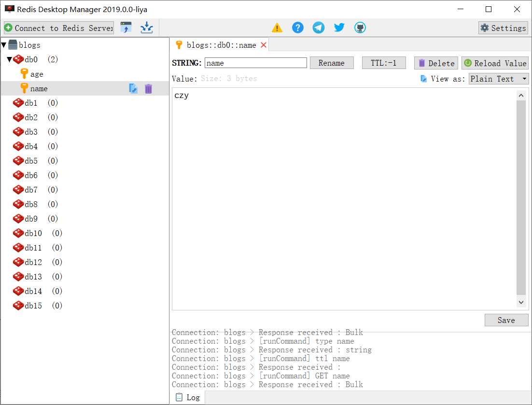
Task: Click the db0 redis database icon
Action: coord(18,59)
